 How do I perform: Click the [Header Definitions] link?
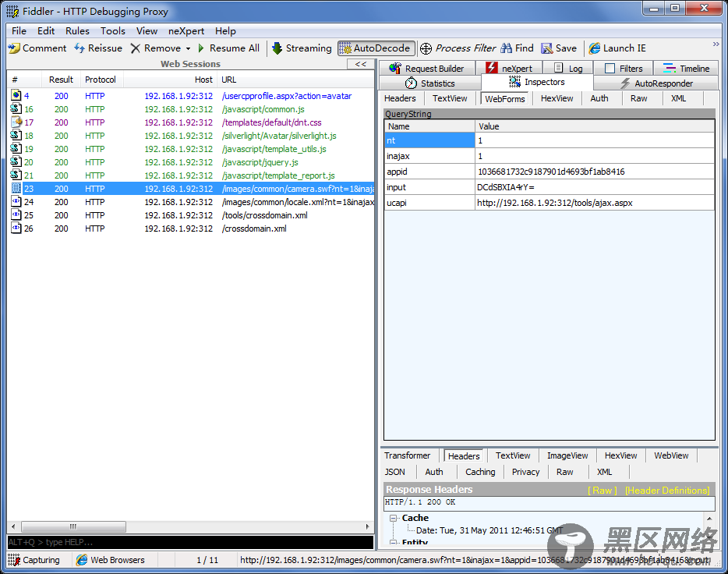click(x=667, y=491)
